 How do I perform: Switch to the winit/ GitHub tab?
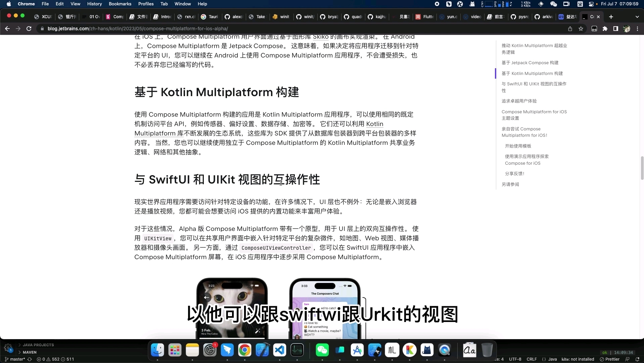pos(305,16)
